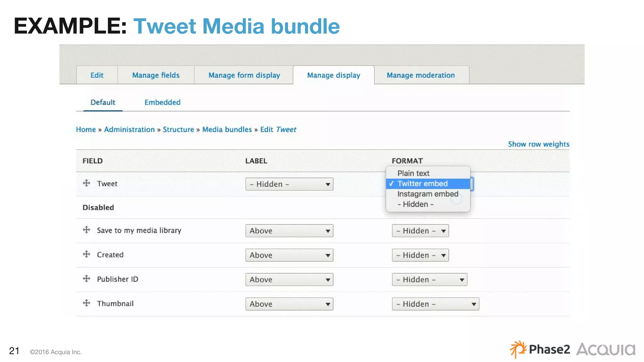This screenshot has width=644, height=362.
Task: Click the Thumbnail field name
Action: [x=115, y=304]
